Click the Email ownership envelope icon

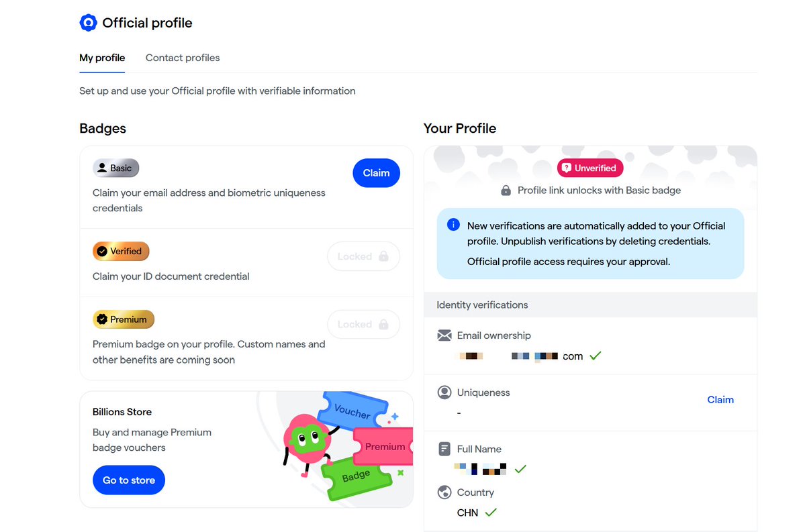(x=444, y=335)
